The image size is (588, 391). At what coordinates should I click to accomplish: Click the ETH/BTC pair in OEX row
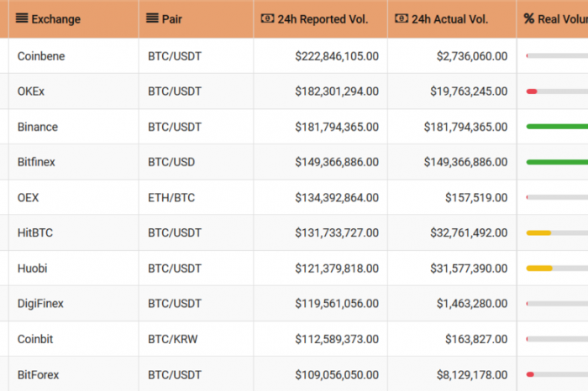(x=171, y=197)
